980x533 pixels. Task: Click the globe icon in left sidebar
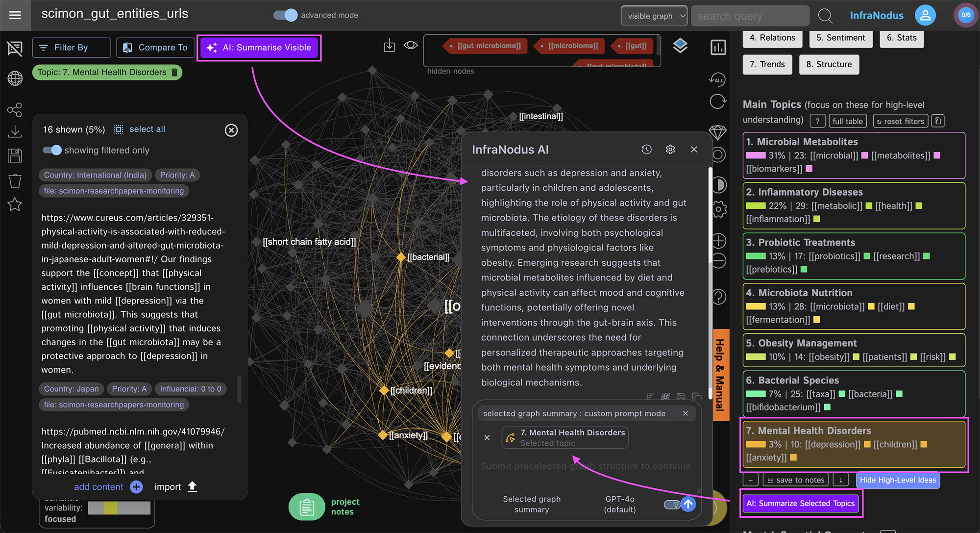(x=15, y=78)
